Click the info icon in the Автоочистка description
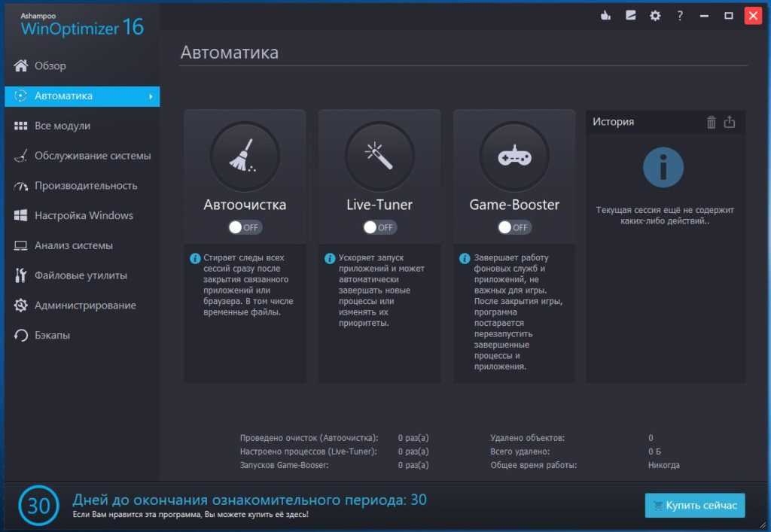 (195, 258)
